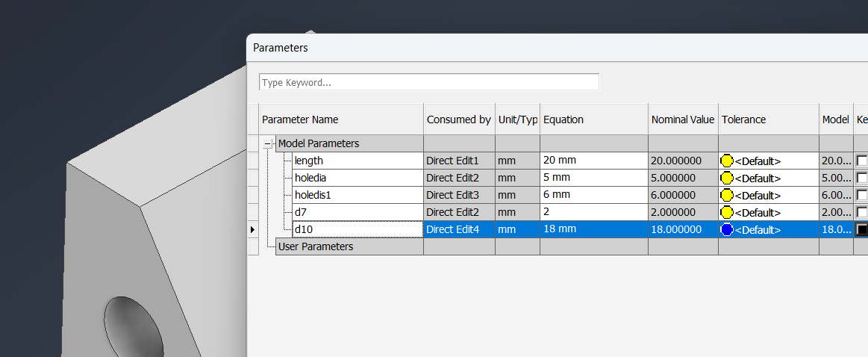Click tolerance icon in the length row
This screenshot has width=868, height=357.
pos(727,161)
